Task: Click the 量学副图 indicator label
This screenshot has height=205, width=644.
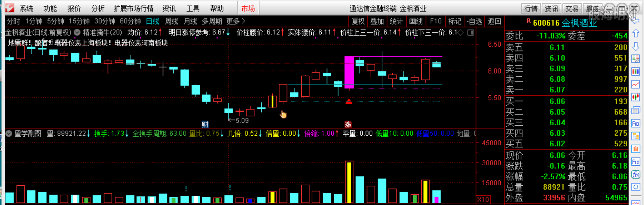Action: [28, 133]
